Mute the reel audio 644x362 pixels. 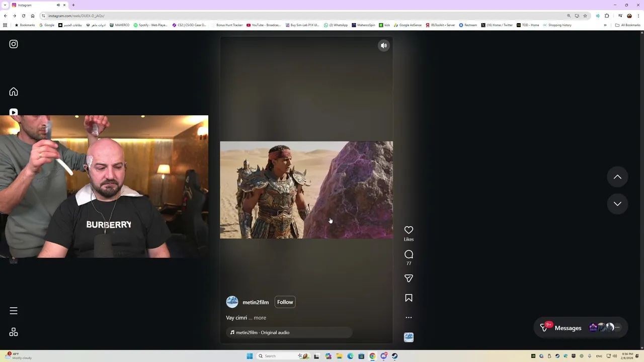coord(384,46)
